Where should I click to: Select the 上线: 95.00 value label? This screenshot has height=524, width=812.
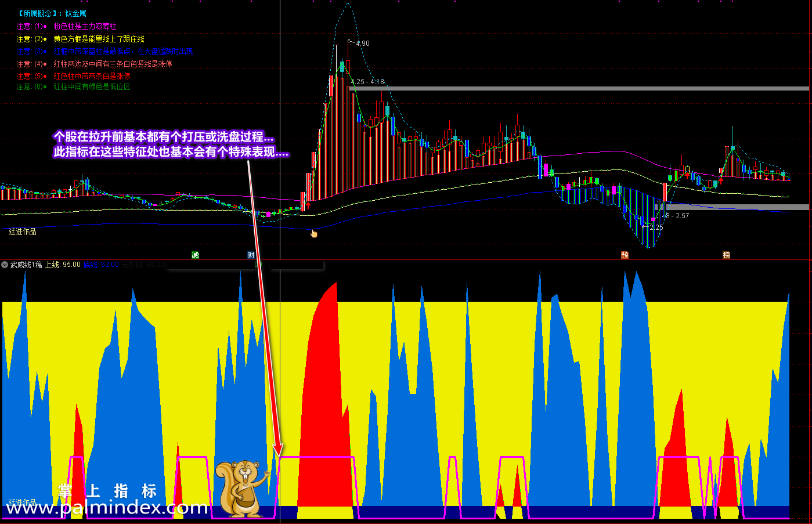pos(63,265)
